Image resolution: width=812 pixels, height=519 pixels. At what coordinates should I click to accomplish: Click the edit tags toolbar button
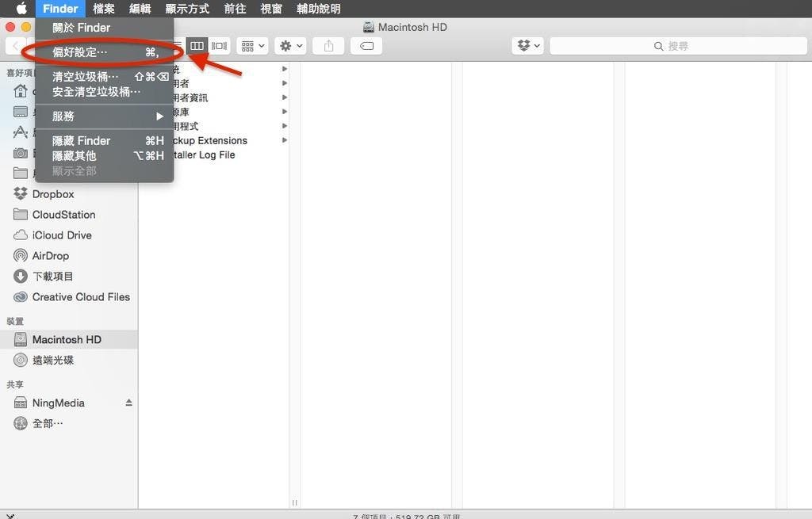click(x=366, y=46)
